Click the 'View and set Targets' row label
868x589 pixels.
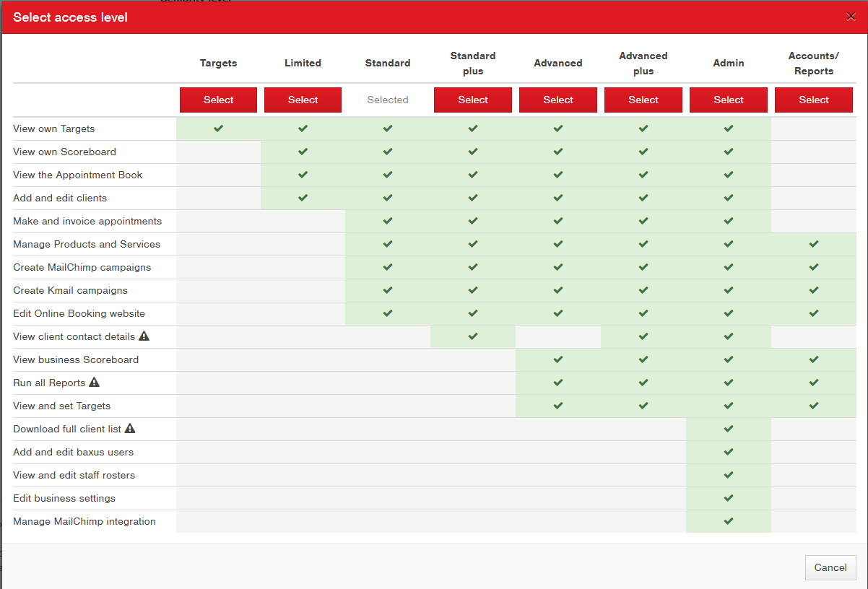tap(62, 406)
